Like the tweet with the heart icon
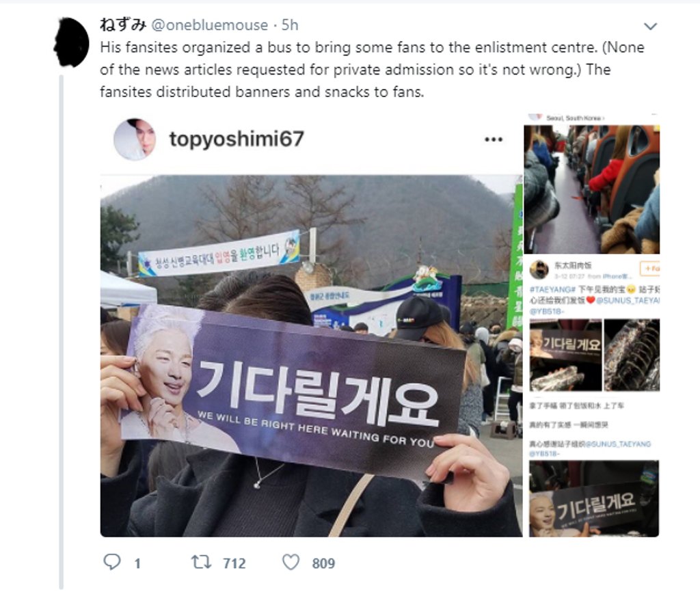 pos(291,562)
